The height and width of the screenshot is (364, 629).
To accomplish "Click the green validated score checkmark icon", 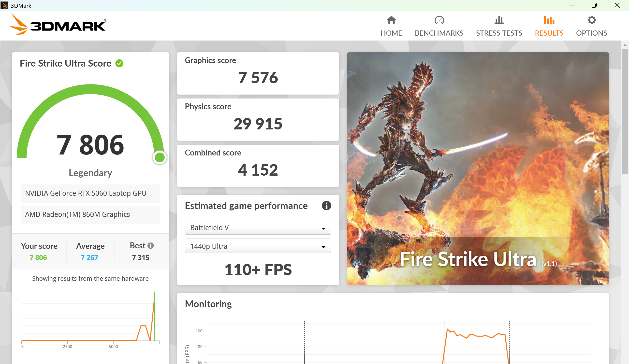I will [x=119, y=63].
